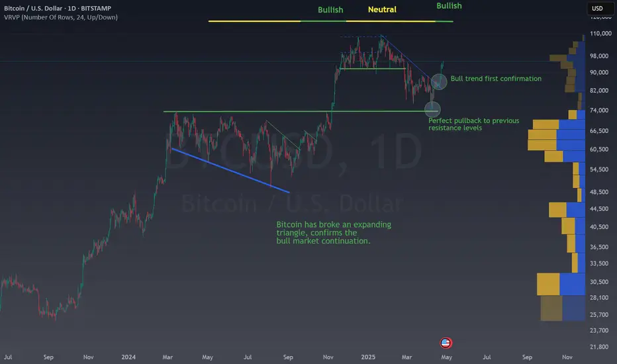Click the 'Bullish' label right of Neutral
The image size is (617, 364).
[x=449, y=6]
